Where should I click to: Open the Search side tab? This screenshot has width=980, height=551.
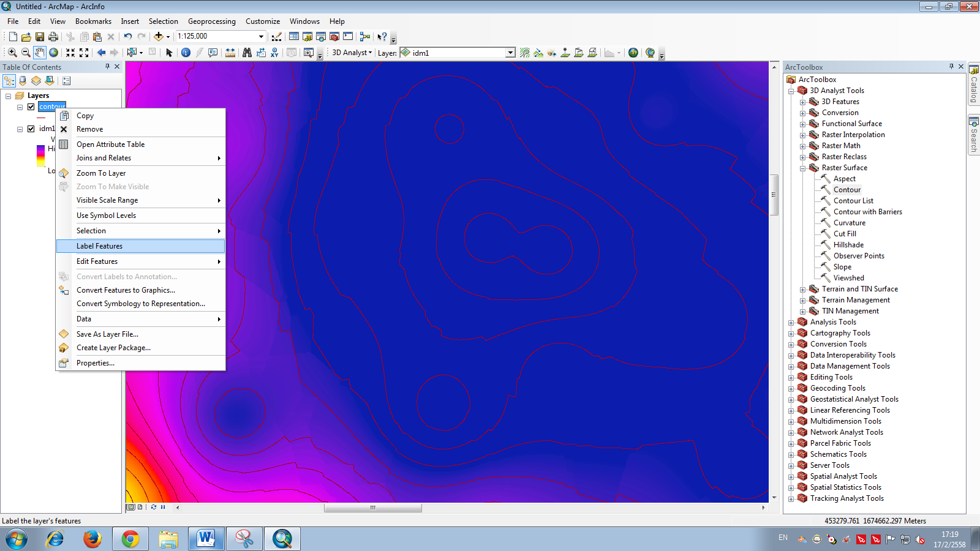[x=973, y=135]
